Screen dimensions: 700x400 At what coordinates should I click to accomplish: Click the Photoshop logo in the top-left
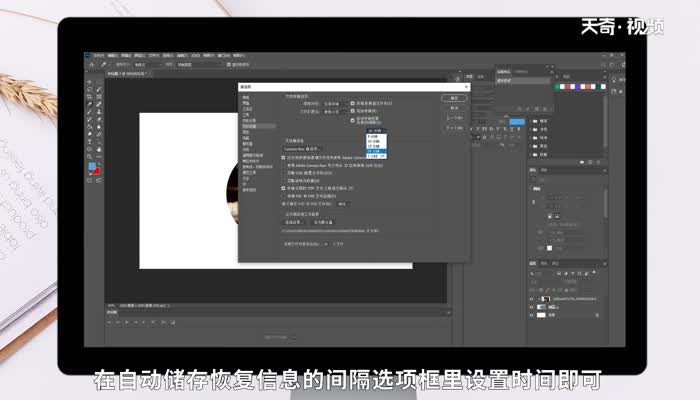click(x=88, y=56)
